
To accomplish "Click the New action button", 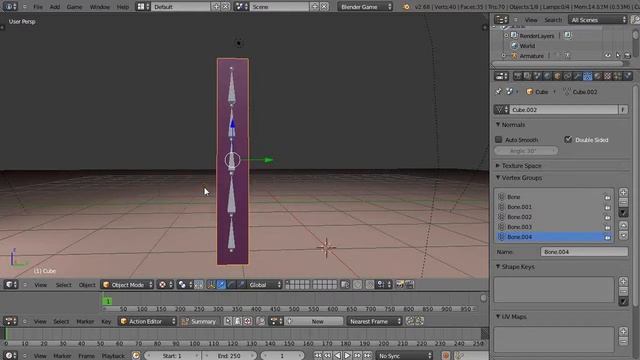I will (x=313, y=321).
